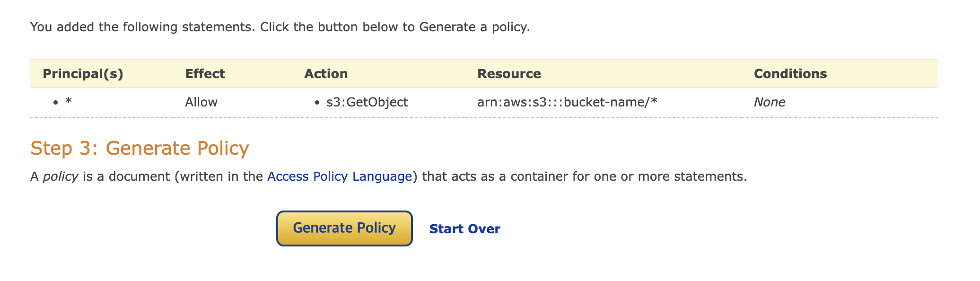The image size is (980, 281).
Task: Click the Start Over link
Action: tap(464, 229)
